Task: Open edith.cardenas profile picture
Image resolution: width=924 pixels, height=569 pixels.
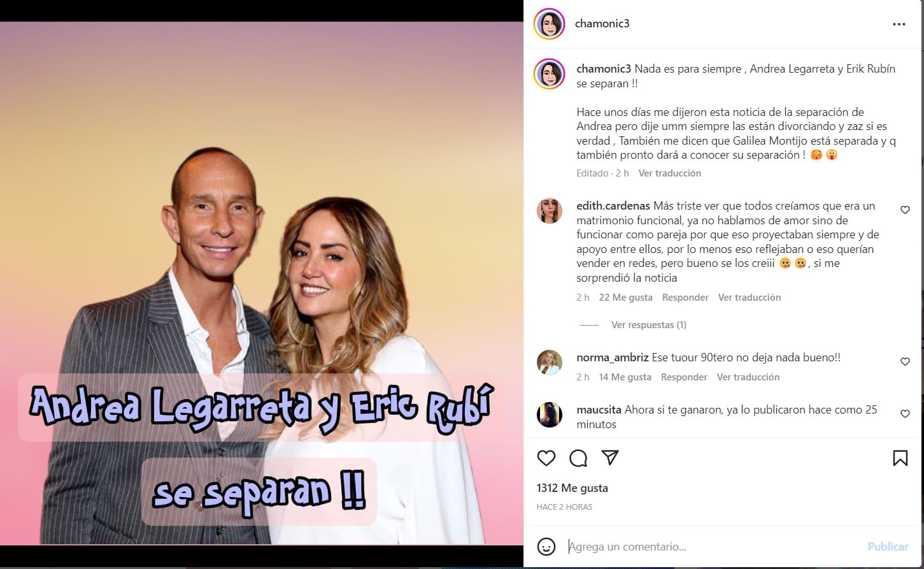Action: tap(549, 211)
